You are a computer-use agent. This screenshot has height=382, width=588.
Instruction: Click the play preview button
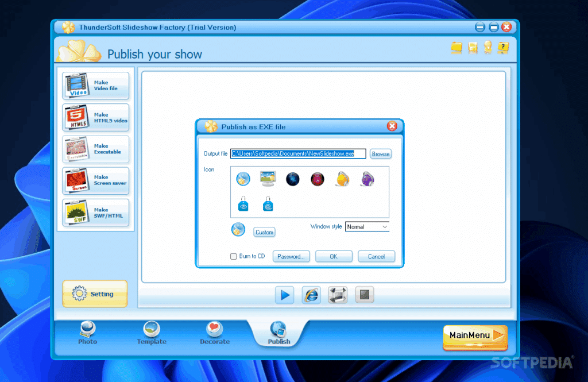coord(284,295)
